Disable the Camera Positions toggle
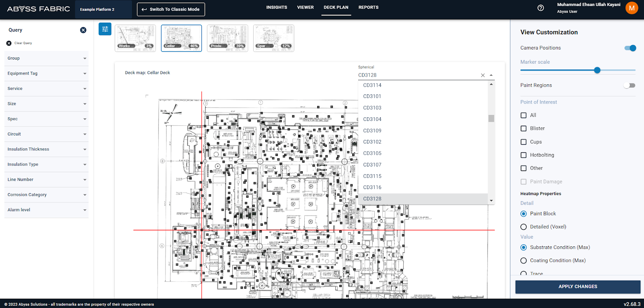The width and height of the screenshot is (644, 308). click(630, 48)
